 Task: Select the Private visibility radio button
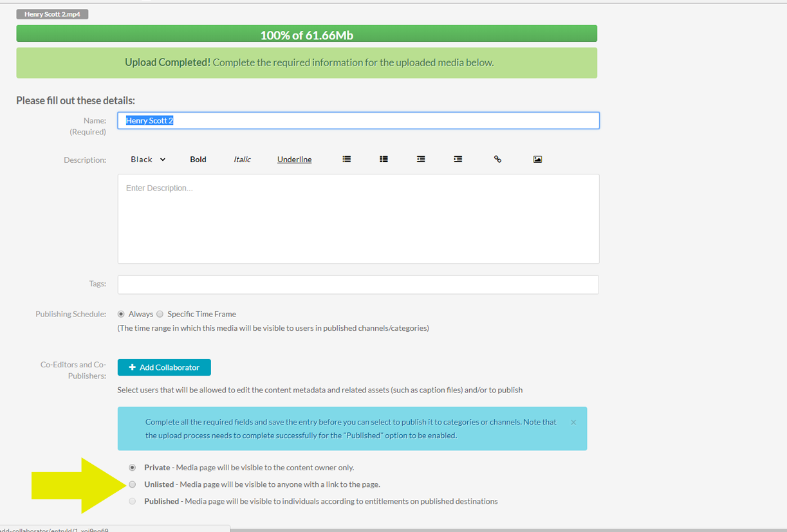(133, 468)
